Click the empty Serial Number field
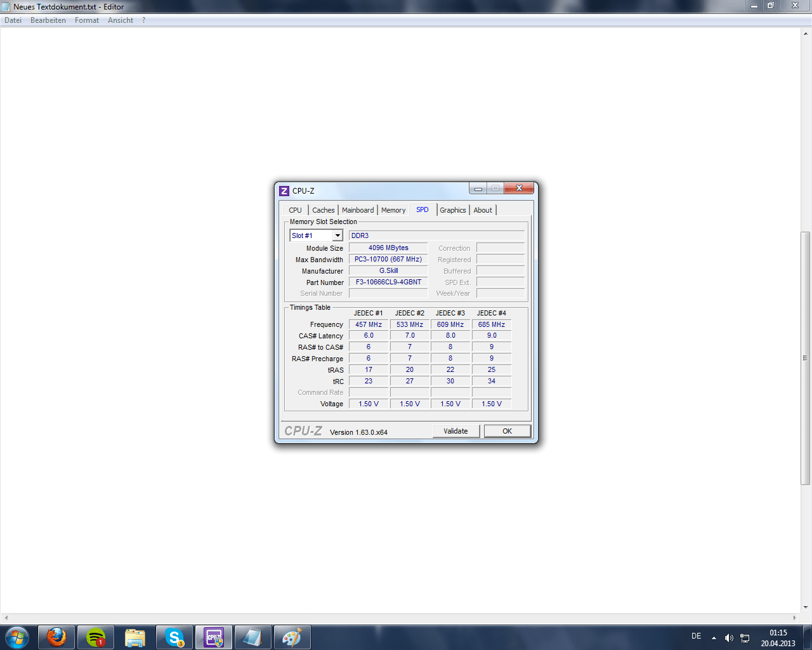The width and height of the screenshot is (812, 650). click(388, 293)
